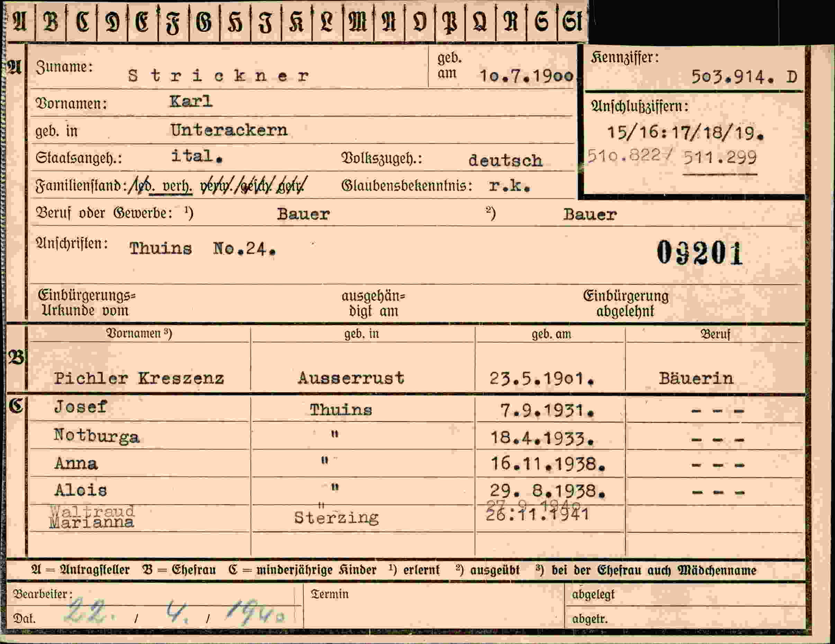This screenshot has height=644, width=835.
Task: Click the second 'Bauer' occupation (ausgeübt)
Action: [590, 214]
